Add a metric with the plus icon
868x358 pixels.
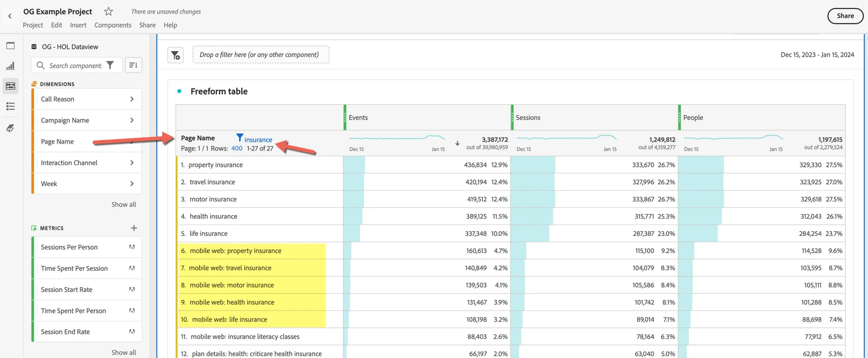[134, 228]
